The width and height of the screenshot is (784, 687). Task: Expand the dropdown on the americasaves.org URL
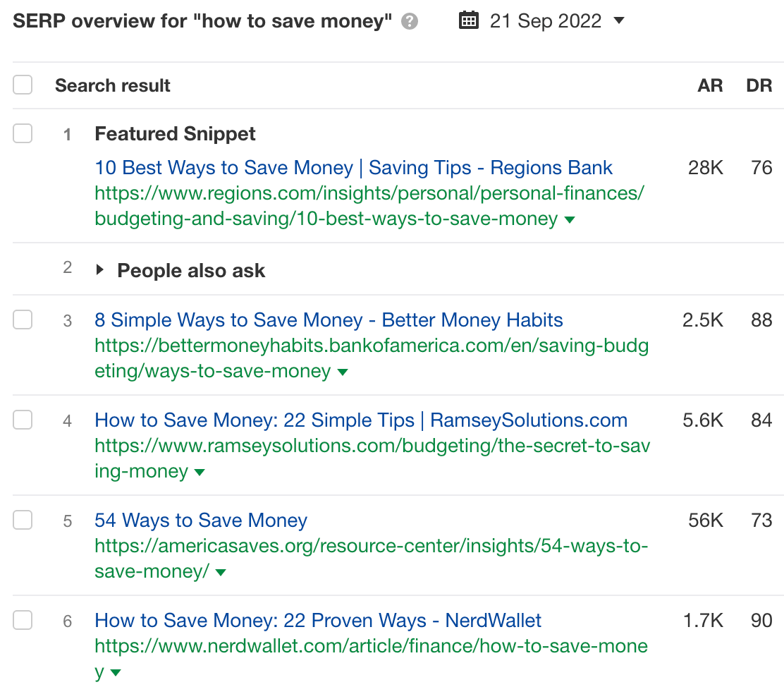click(221, 573)
